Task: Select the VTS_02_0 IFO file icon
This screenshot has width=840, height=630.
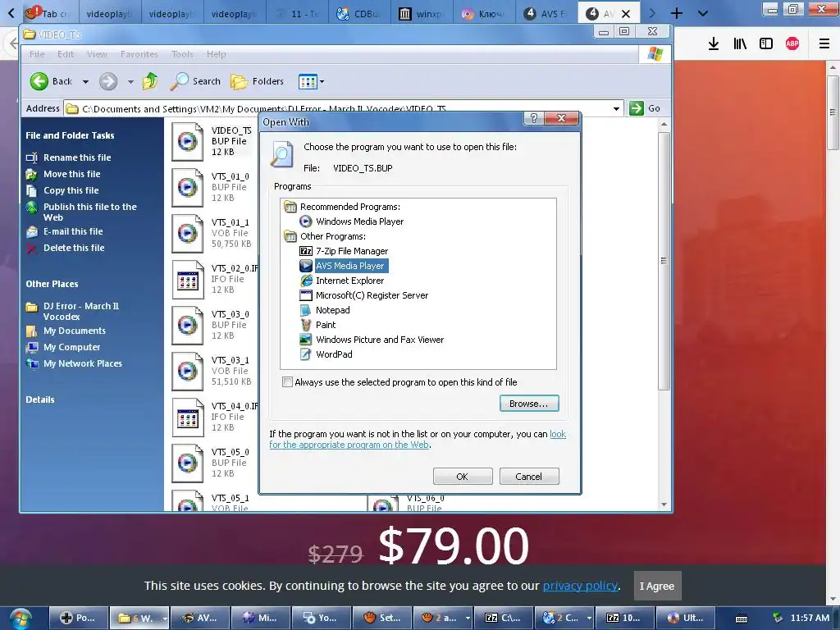Action: [x=188, y=280]
